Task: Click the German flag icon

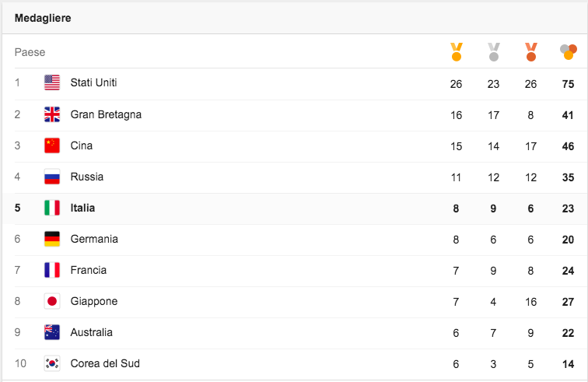Action: coord(52,239)
